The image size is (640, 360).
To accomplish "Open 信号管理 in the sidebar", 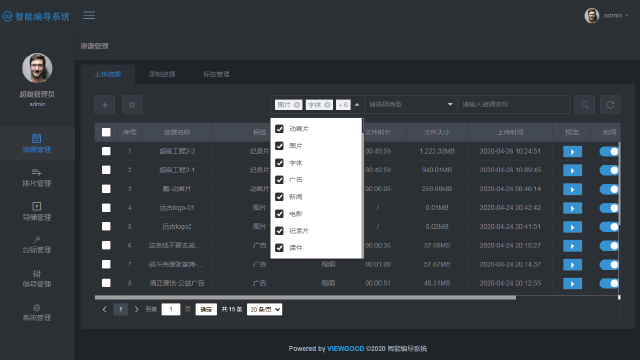I will (37, 279).
